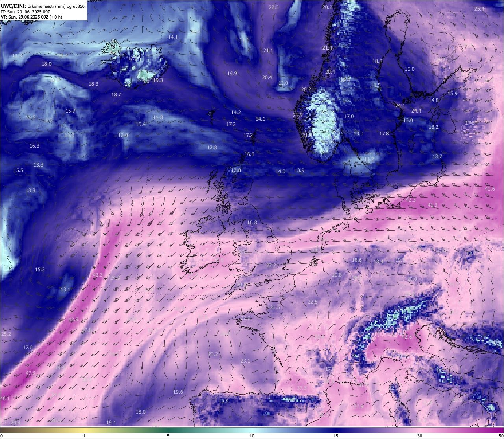Click the map value '22.2' over England
Image resolution: width=504 pixels, height=439 pixels.
point(271,265)
